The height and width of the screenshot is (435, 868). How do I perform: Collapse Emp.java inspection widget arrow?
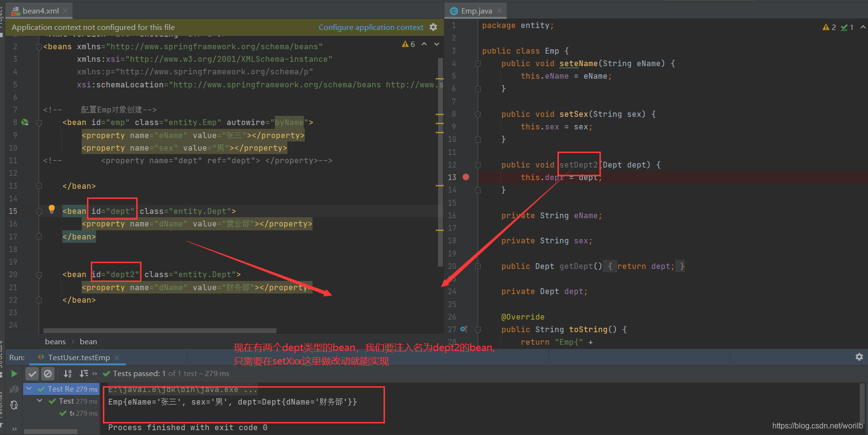coord(863,28)
